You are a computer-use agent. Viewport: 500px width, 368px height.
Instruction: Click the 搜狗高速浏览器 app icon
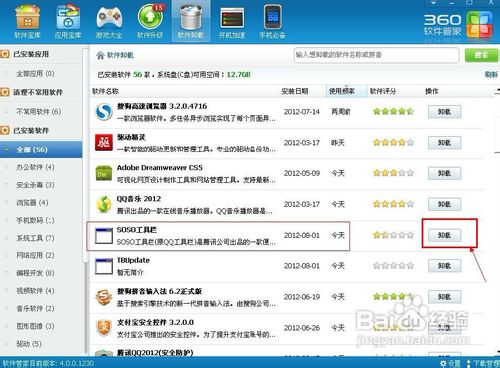tap(104, 112)
